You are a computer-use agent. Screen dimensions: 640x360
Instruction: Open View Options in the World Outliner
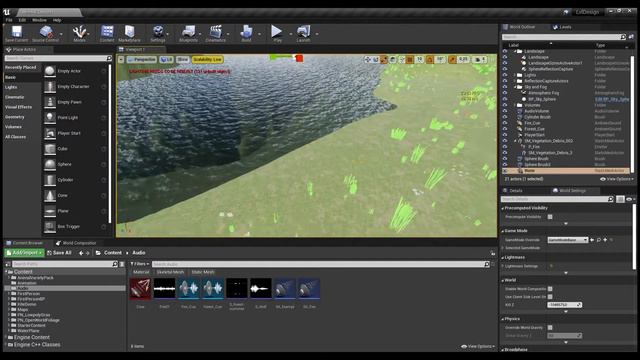[x=616, y=179]
